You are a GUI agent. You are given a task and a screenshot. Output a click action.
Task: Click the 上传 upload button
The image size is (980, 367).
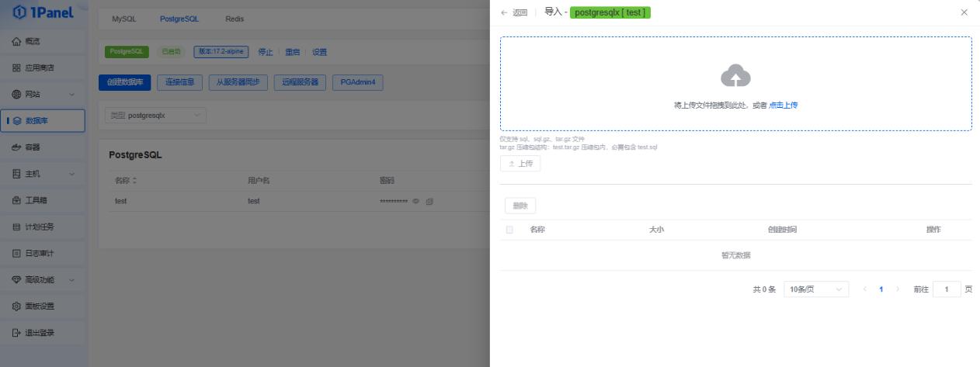520,164
